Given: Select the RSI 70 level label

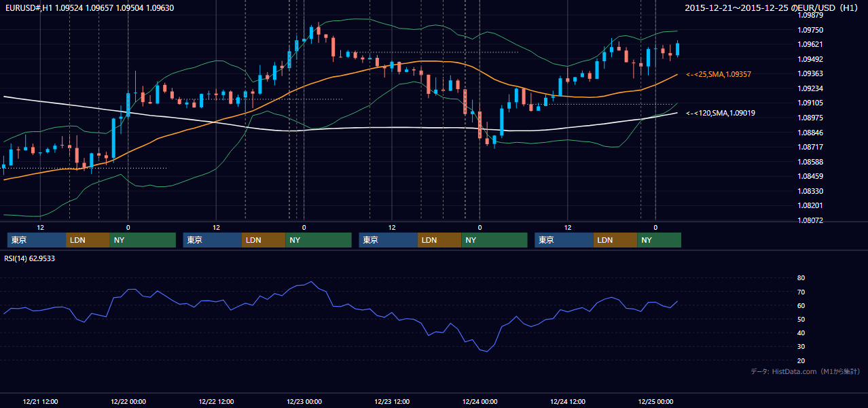Looking at the screenshot, I should [x=801, y=292].
